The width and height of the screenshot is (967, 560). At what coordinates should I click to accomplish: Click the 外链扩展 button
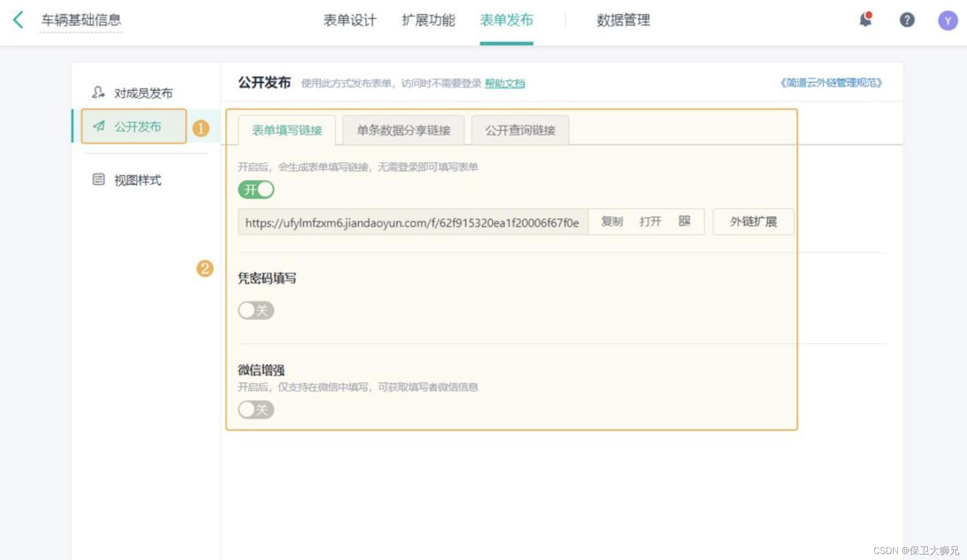click(x=753, y=221)
